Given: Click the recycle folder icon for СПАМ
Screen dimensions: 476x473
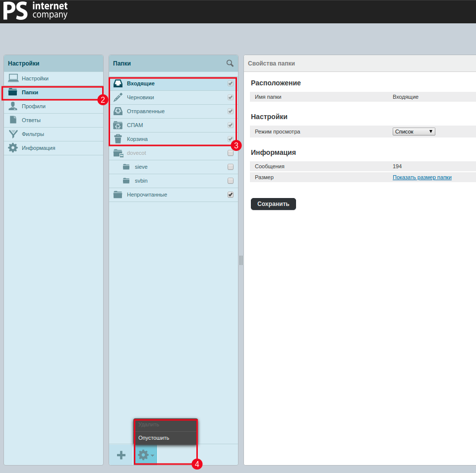Looking at the screenshot, I should (x=118, y=125).
